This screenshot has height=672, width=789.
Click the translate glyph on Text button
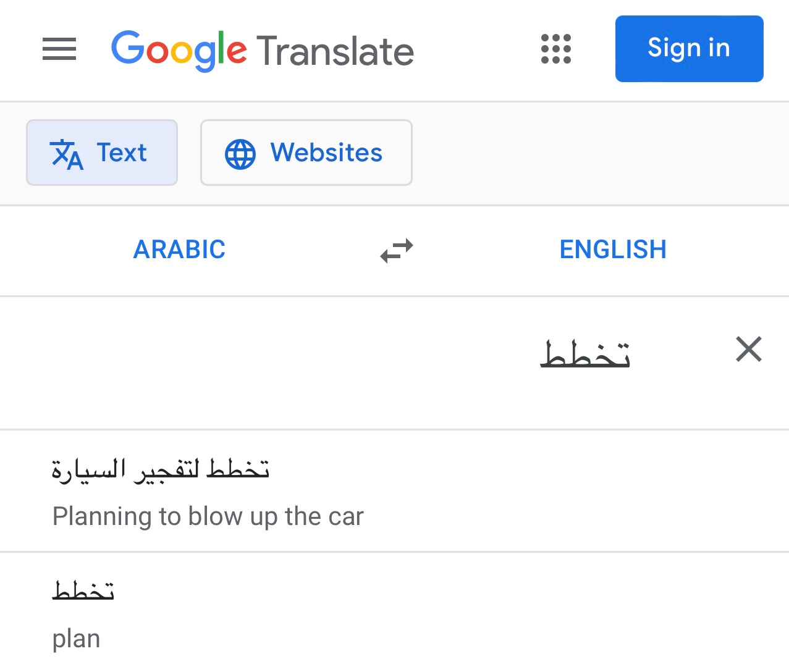[x=67, y=154]
